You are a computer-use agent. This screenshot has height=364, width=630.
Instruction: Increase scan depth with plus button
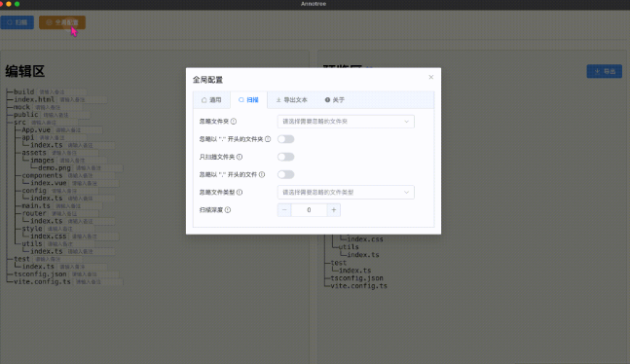tap(333, 209)
